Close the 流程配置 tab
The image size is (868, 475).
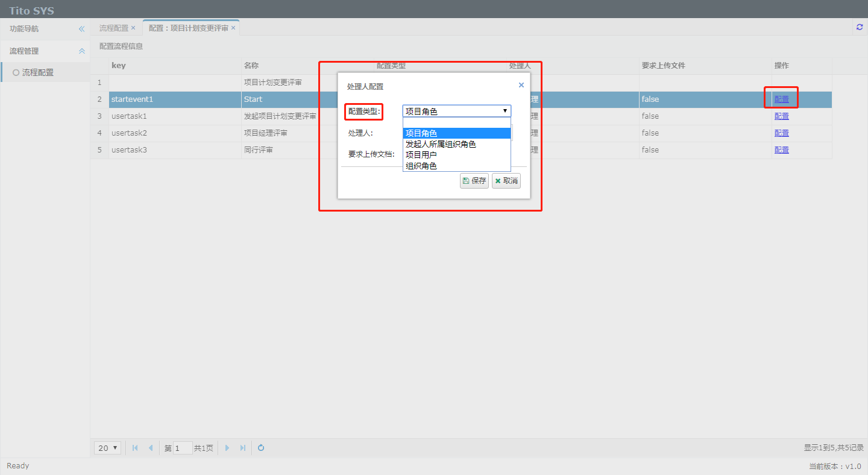tap(133, 28)
